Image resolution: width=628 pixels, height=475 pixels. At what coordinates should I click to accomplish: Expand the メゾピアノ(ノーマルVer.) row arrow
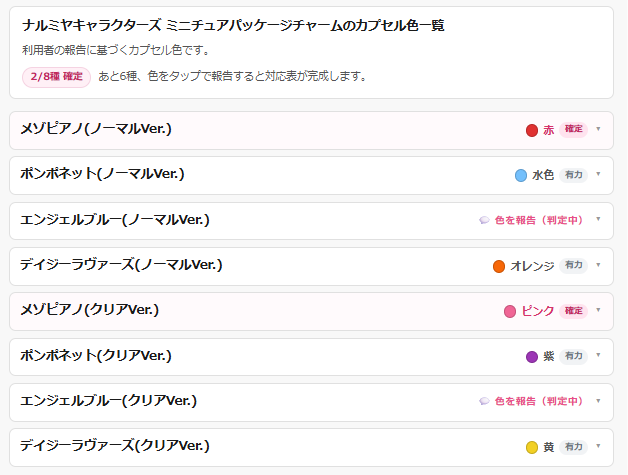coord(598,129)
